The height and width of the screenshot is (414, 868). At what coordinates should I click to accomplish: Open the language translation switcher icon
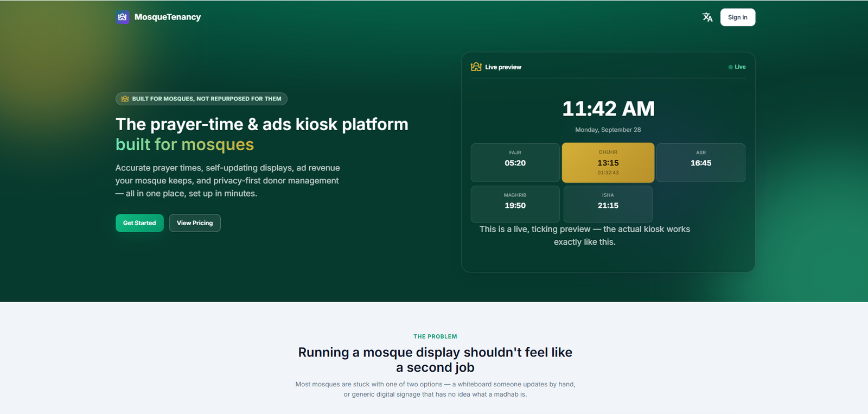coord(707,17)
